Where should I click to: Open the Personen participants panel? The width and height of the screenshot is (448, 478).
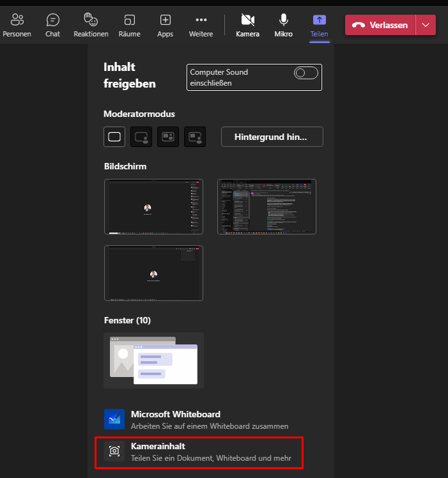(x=17, y=25)
